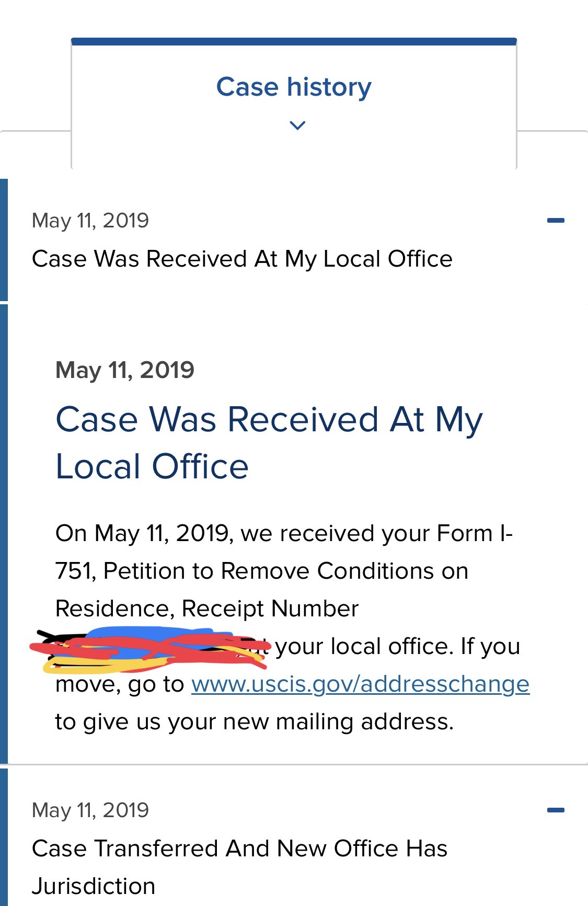588x906 pixels.
Task: Open the www.uscis.gov/addresschange link
Action: (361, 684)
